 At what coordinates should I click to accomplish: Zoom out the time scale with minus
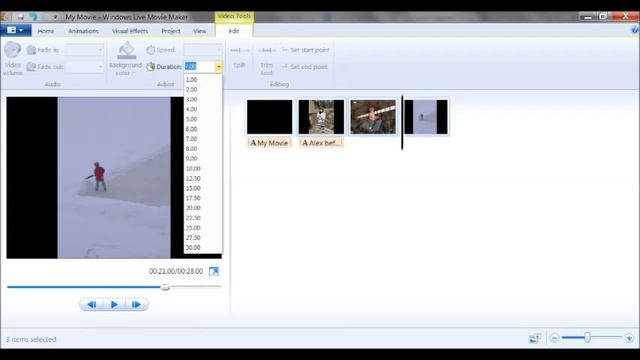tap(554, 338)
